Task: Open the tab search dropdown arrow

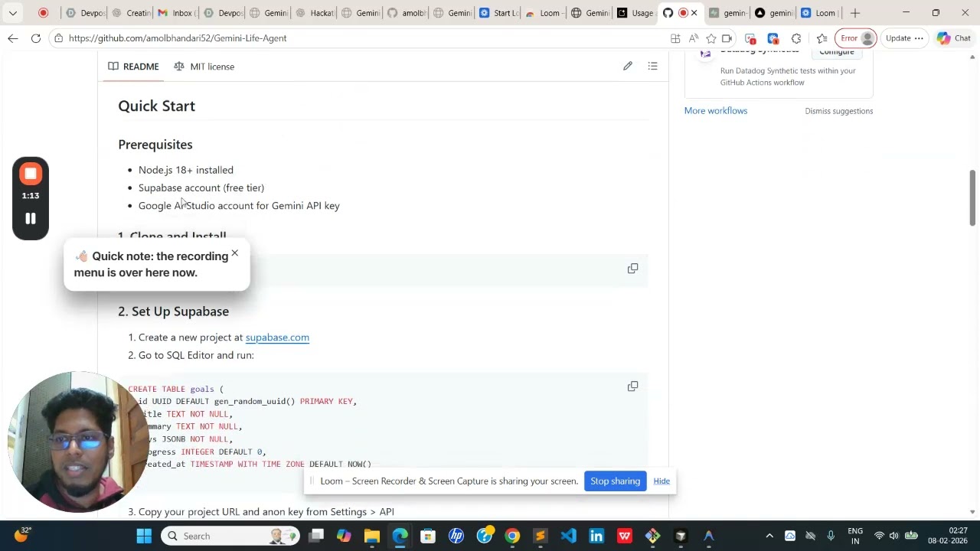Action: [13, 13]
